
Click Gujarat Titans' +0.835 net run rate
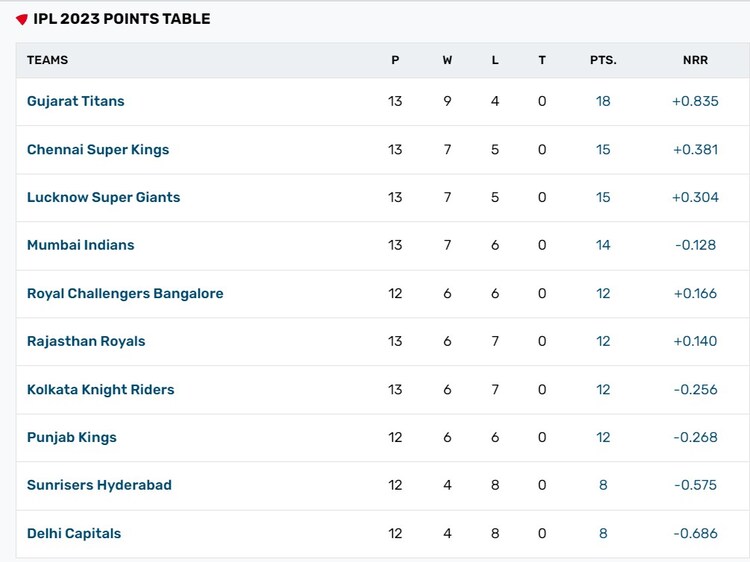tap(695, 101)
